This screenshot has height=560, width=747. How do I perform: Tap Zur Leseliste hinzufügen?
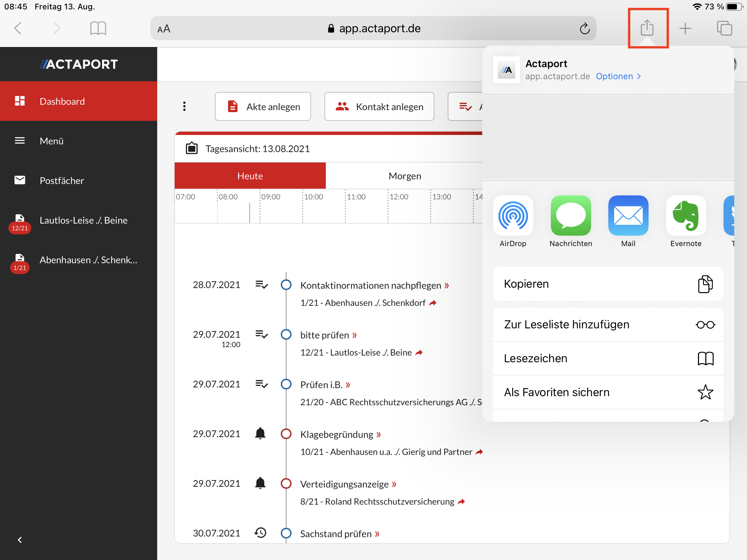click(608, 324)
